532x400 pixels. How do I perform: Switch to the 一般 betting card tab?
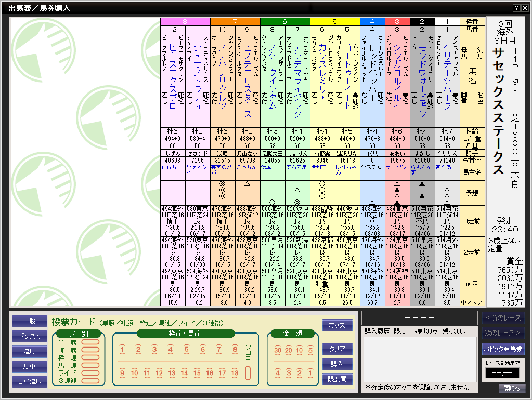[30, 321]
